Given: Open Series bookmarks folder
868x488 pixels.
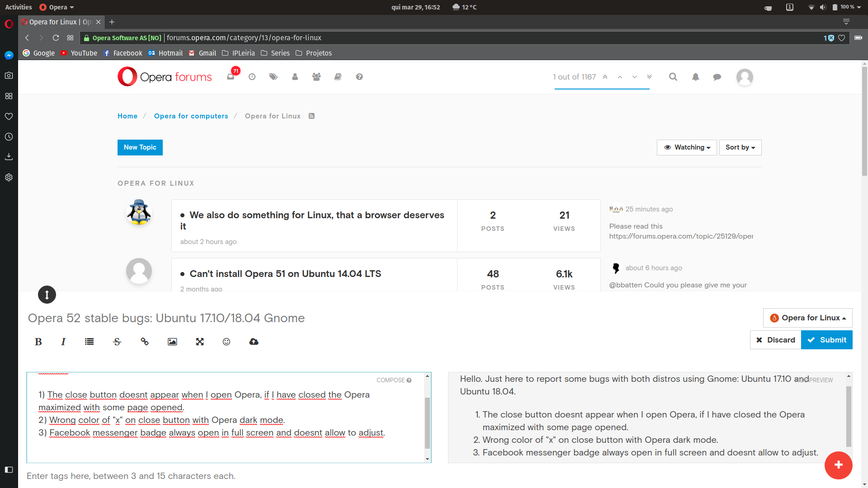Looking at the screenshot, I should (x=275, y=53).
